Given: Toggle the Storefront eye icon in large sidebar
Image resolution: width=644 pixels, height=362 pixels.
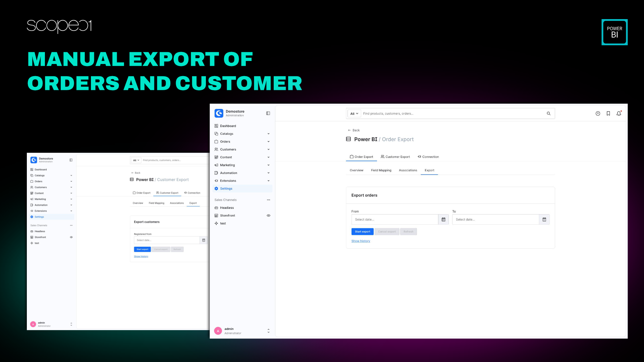Looking at the screenshot, I should 268,216.
